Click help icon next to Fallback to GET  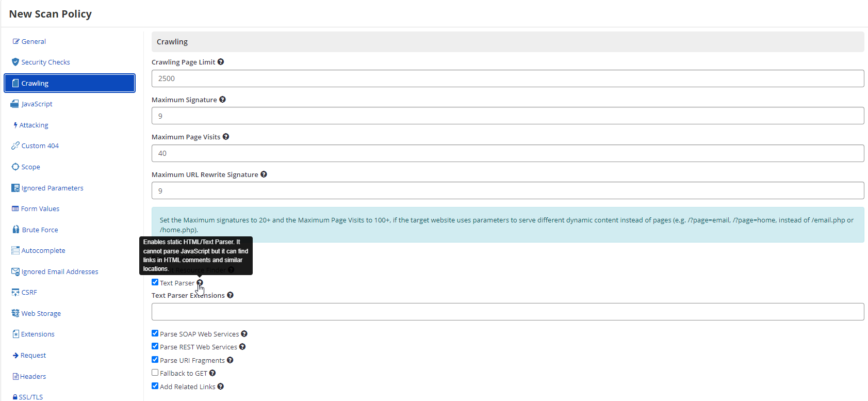coord(212,373)
